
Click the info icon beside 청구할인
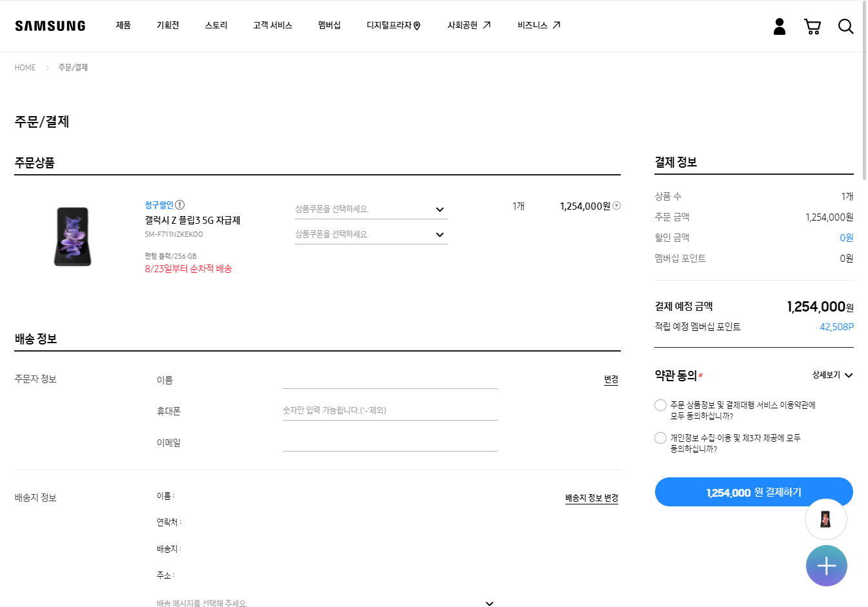click(x=180, y=204)
